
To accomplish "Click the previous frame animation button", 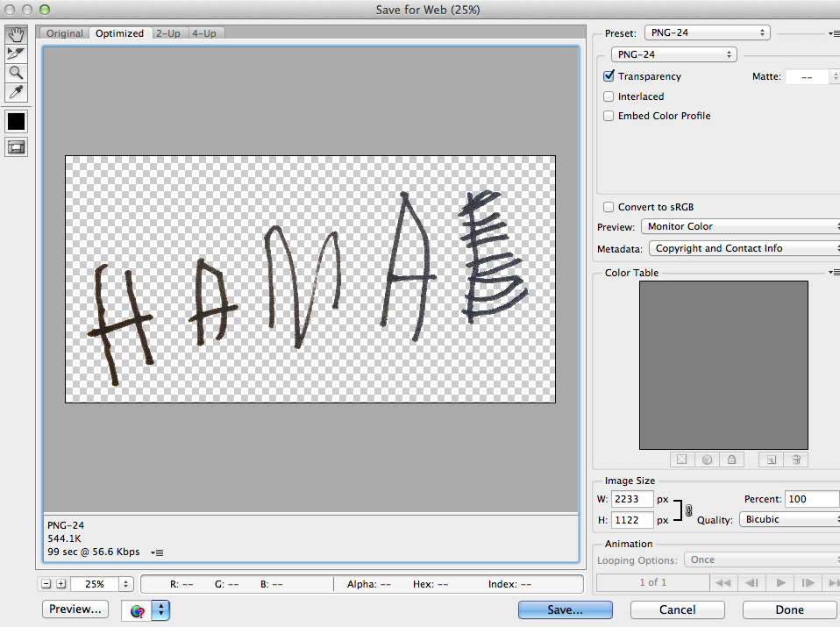I will 751,582.
